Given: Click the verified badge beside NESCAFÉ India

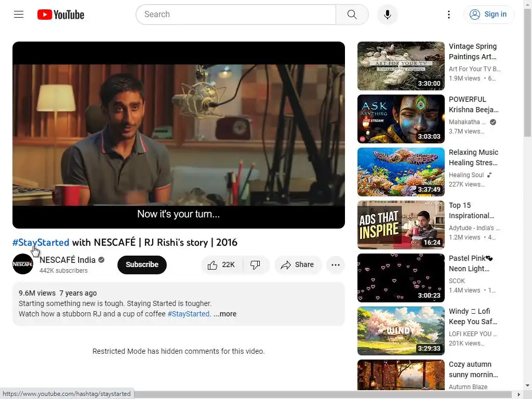Looking at the screenshot, I should pyautogui.click(x=101, y=260).
